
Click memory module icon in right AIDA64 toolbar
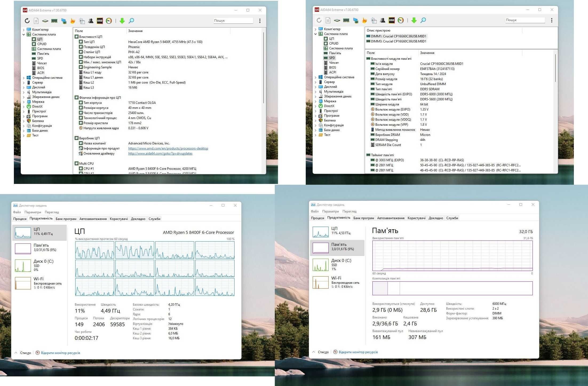(x=346, y=20)
